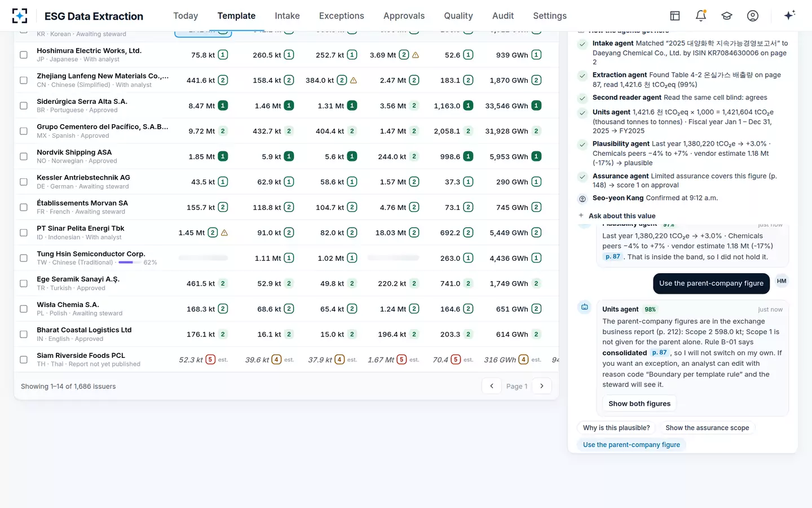Open the Audit tab

[x=503, y=16]
